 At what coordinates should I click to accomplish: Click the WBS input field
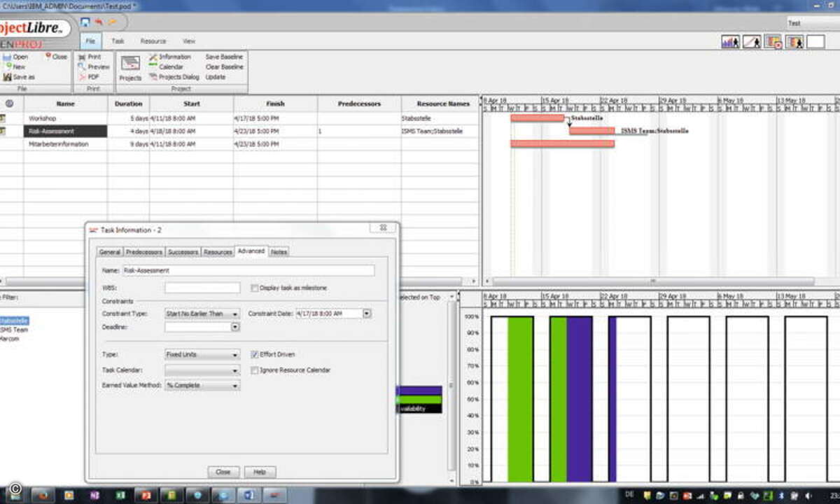(x=202, y=288)
